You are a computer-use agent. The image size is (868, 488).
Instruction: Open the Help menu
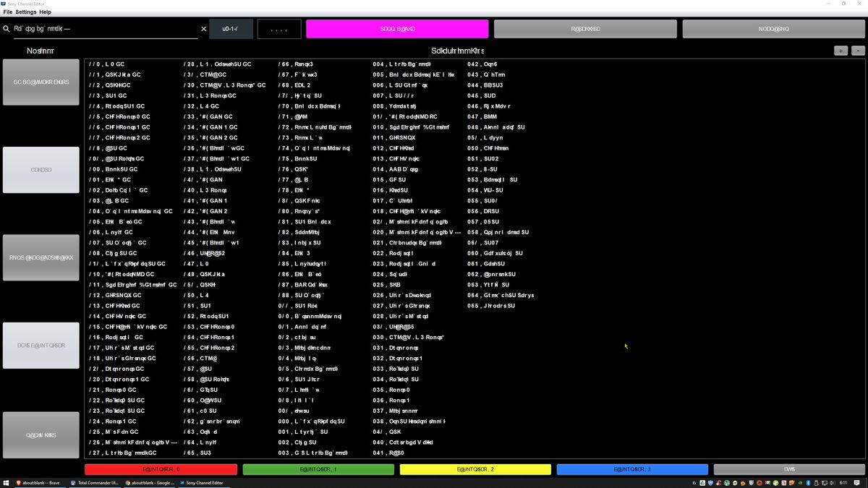[x=46, y=12]
